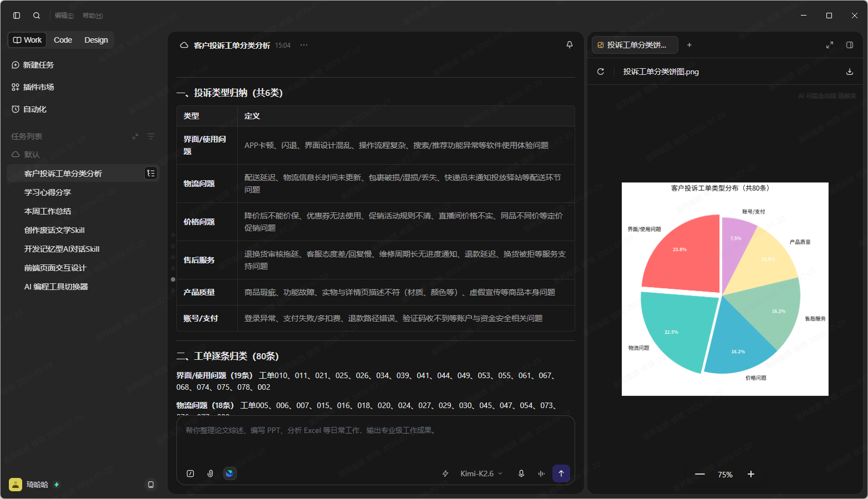Start voice input with microphone icon
This screenshot has width=868, height=499.
(x=521, y=473)
